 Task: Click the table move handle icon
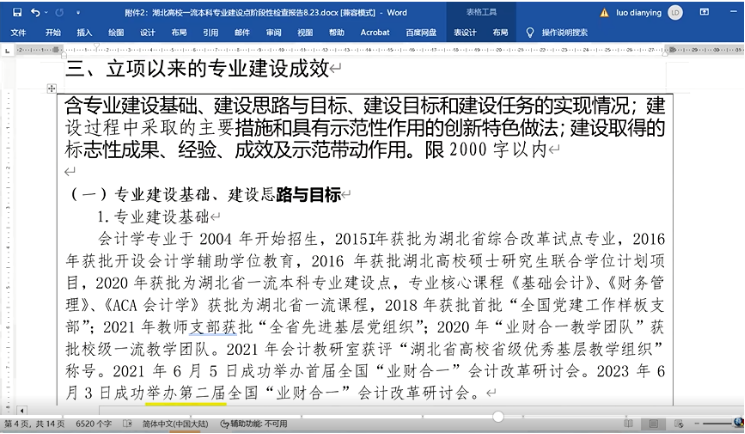click(52, 90)
